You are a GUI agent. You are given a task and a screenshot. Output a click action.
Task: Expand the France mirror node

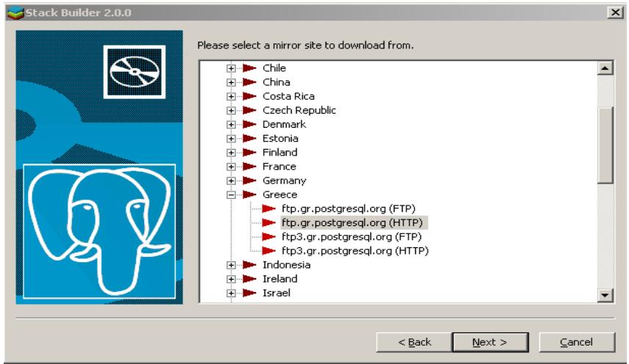pos(231,167)
